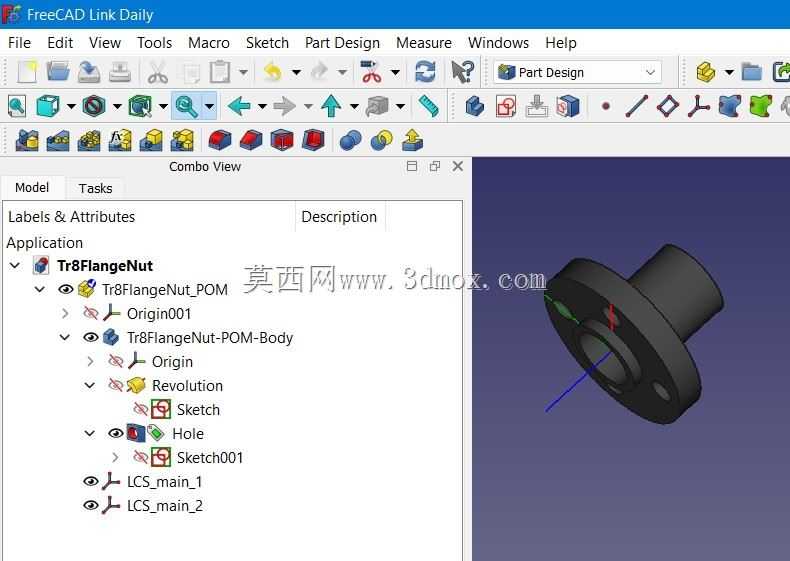This screenshot has height=561, width=790.
Task: Click the datum line icon
Action: coord(637,106)
